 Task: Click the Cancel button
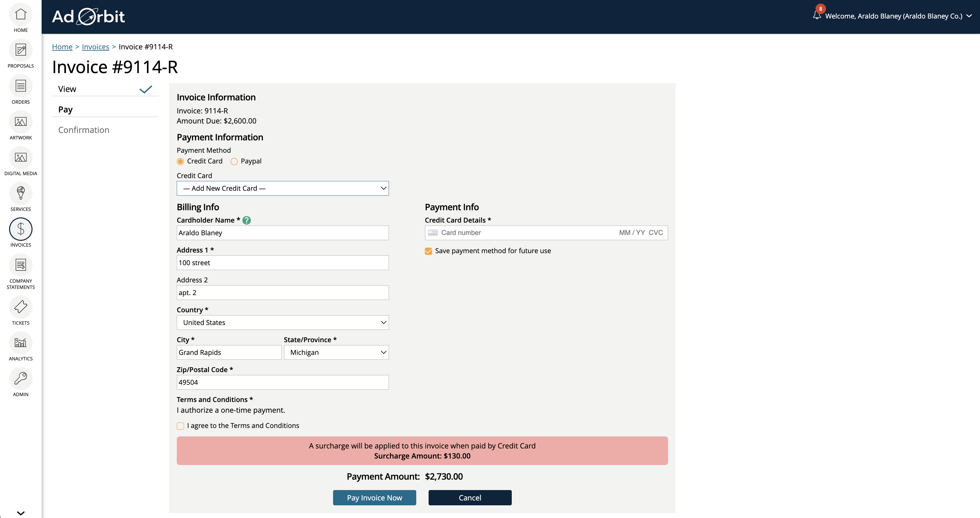[x=470, y=498]
